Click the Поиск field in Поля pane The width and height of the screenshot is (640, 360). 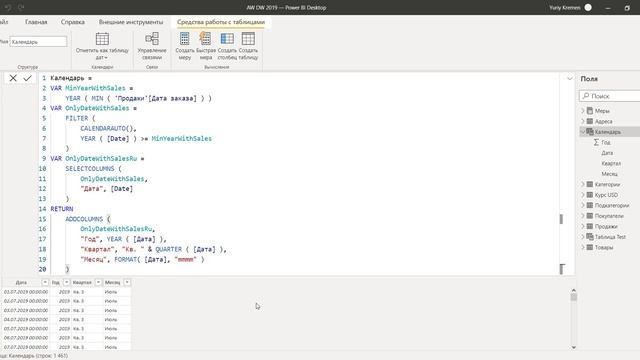[x=610, y=96]
